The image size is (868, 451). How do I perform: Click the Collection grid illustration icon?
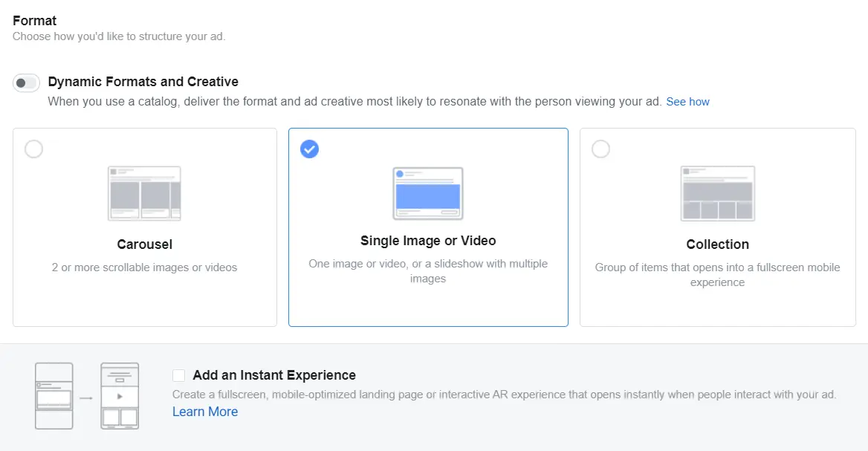(x=717, y=193)
